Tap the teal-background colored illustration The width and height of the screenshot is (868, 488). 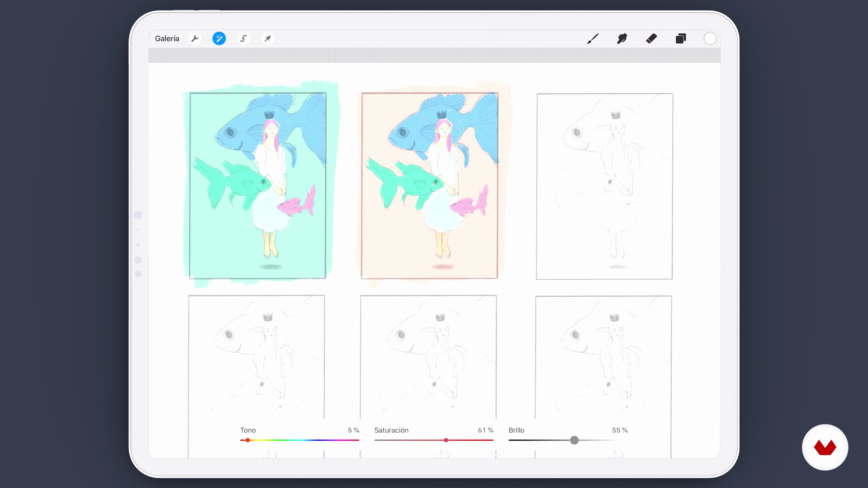258,185
